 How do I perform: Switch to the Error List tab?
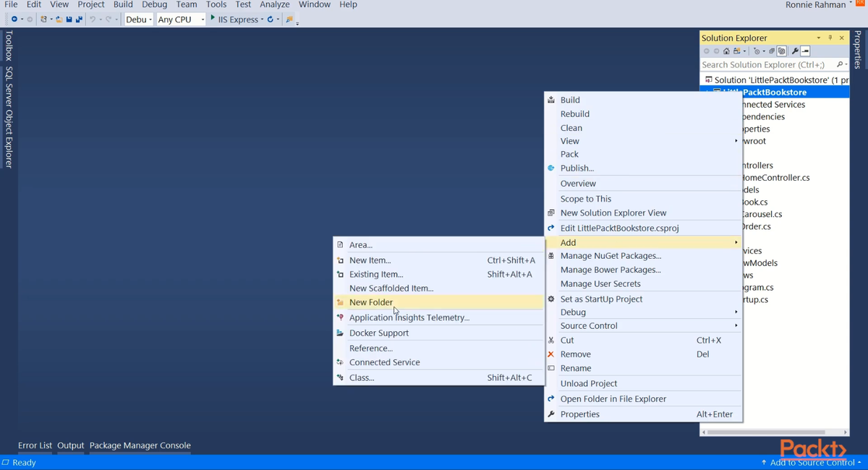point(35,445)
